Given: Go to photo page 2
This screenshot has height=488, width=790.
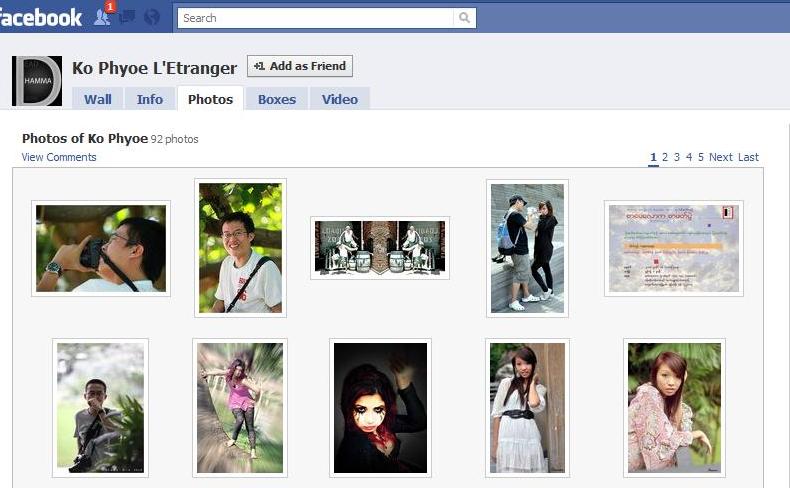Looking at the screenshot, I should [x=665, y=157].
